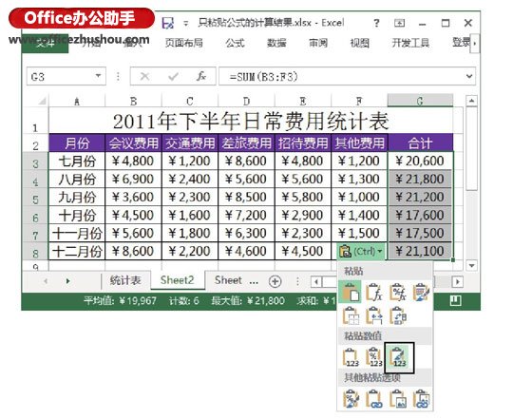Choose the Paste Linked Picture icon
Image resolution: width=532 pixels, height=419 pixels.
pyautogui.click(x=421, y=399)
